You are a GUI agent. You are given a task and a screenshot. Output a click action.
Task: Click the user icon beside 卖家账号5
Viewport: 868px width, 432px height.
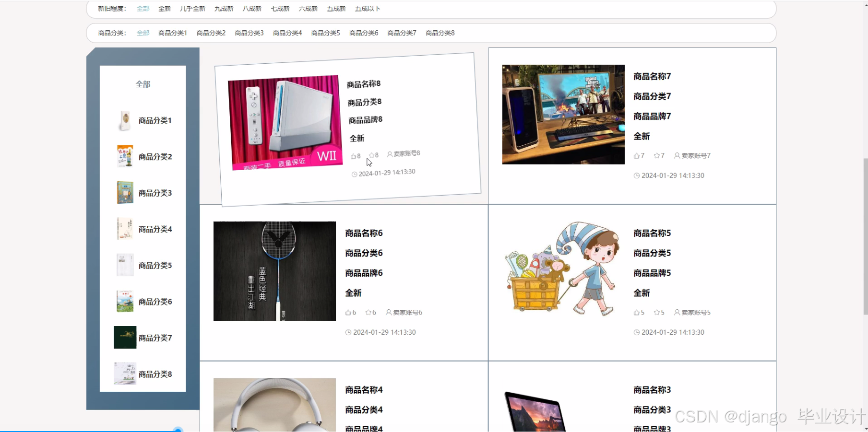[677, 313]
